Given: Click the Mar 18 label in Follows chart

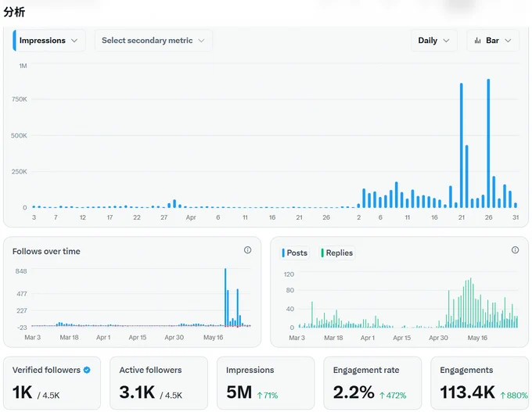Looking at the screenshot, I should [x=69, y=338].
